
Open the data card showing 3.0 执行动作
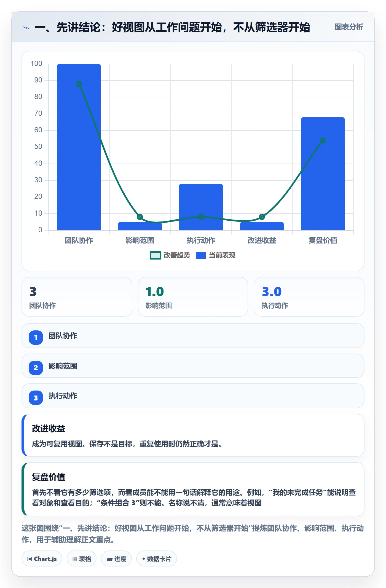click(x=309, y=297)
